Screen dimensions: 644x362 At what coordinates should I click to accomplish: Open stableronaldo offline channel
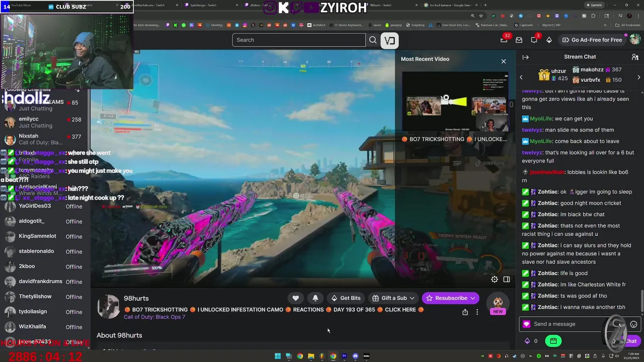coord(45,251)
